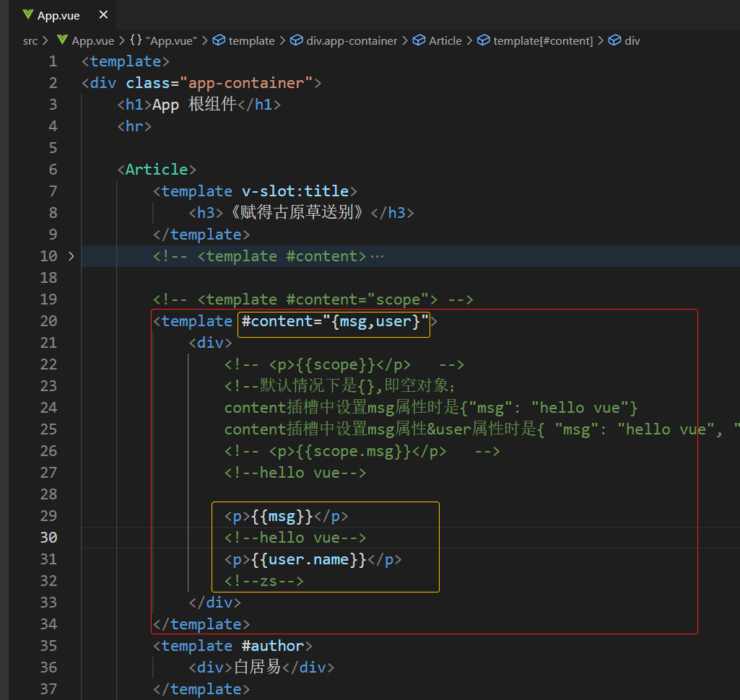Click cube icon before final div breadcrumb
The image size is (740, 700).
(614, 40)
